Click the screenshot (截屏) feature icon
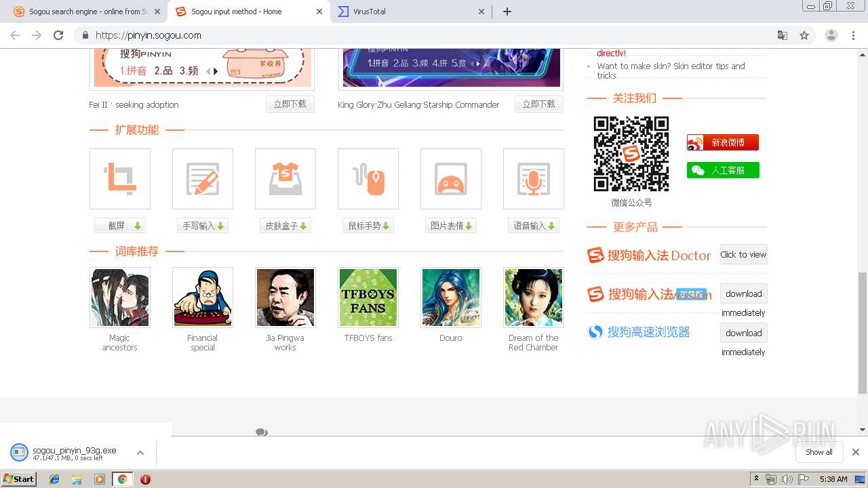Image resolution: width=868 pixels, height=488 pixels. [120, 179]
